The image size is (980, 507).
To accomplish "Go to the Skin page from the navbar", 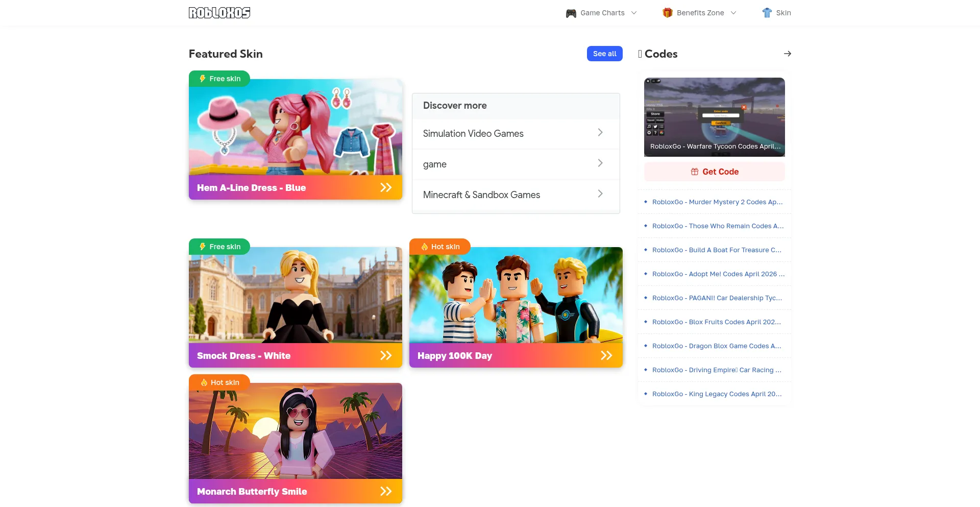I will [776, 13].
